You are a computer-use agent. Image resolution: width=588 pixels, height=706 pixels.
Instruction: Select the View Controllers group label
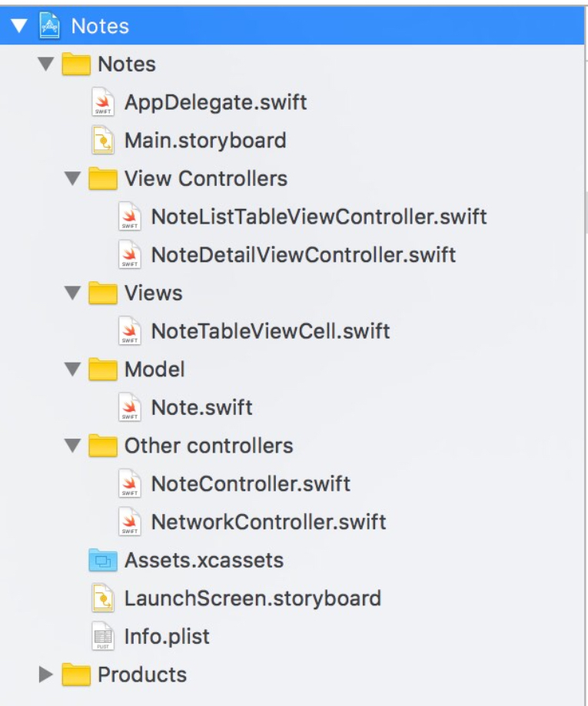[206, 178]
